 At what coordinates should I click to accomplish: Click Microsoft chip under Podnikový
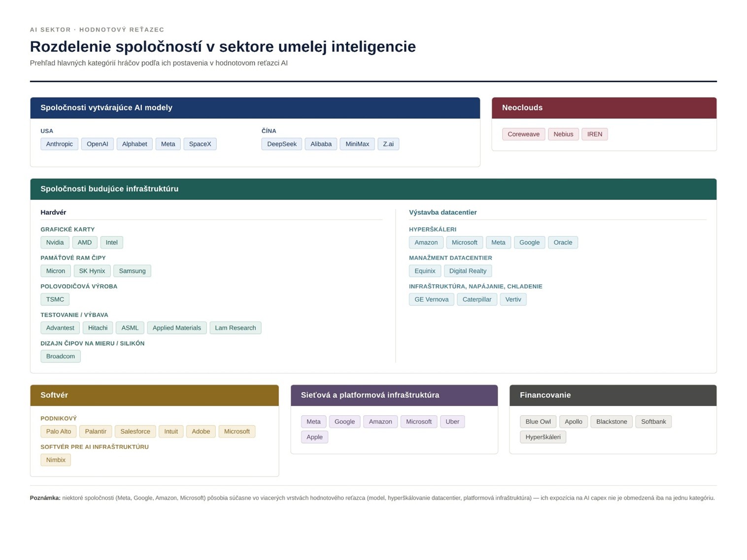pos(237,431)
